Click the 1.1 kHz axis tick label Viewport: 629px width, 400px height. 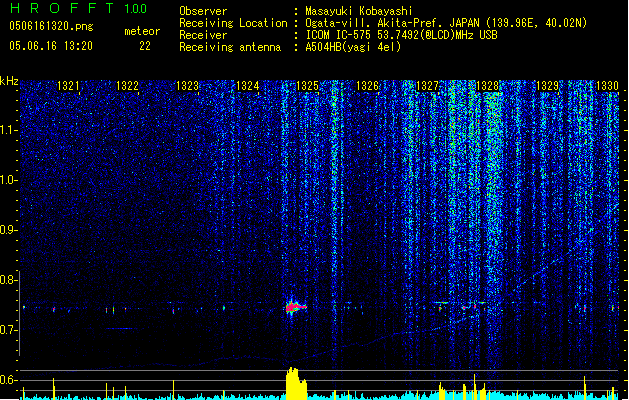click(8, 130)
